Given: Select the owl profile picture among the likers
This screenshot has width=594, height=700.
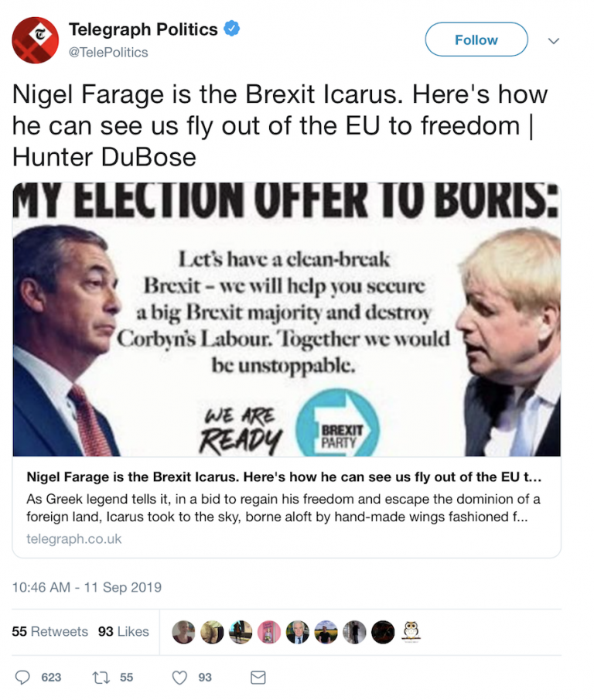Looking at the screenshot, I should click(x=411, y=632).
